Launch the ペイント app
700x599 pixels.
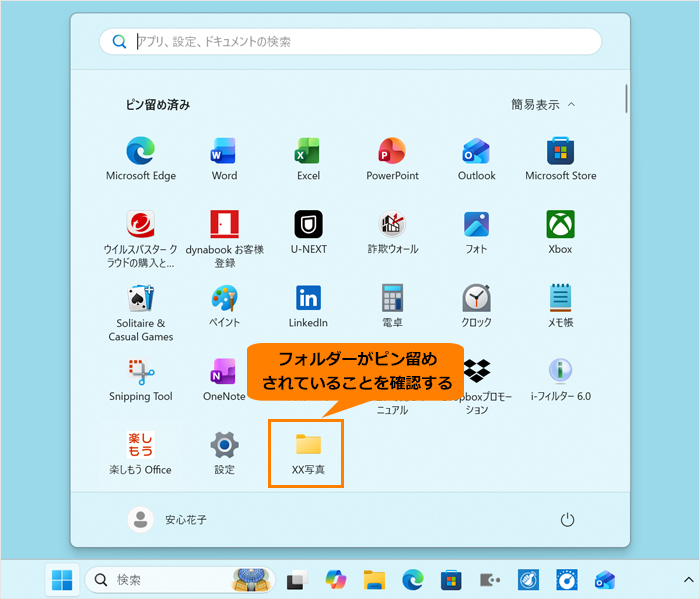coord(224,306)
